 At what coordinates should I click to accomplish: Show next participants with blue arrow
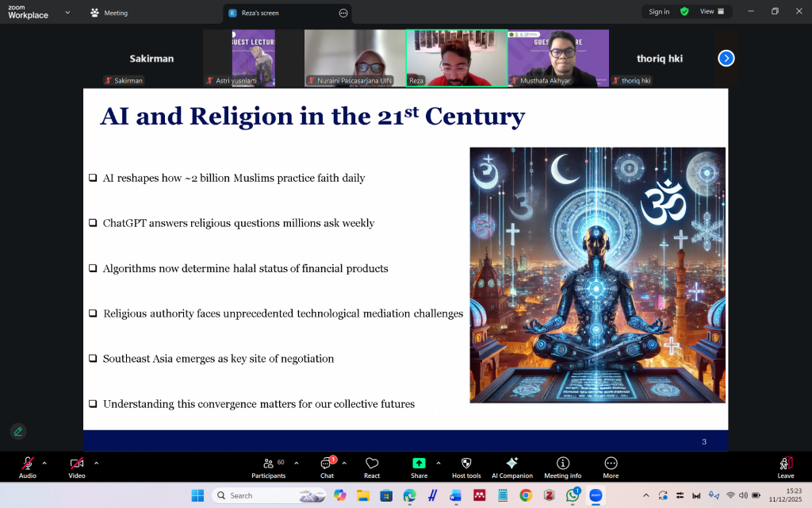pos(726,58)
